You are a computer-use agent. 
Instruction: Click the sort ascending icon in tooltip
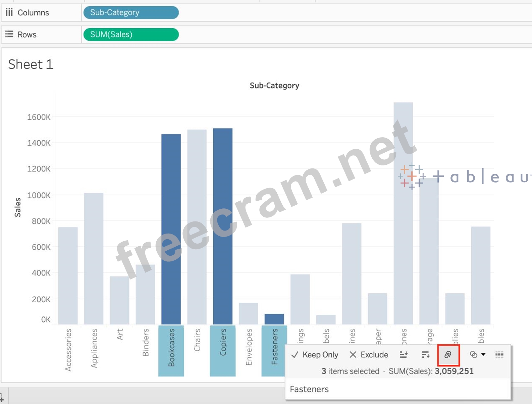click(x=404, y=355)
